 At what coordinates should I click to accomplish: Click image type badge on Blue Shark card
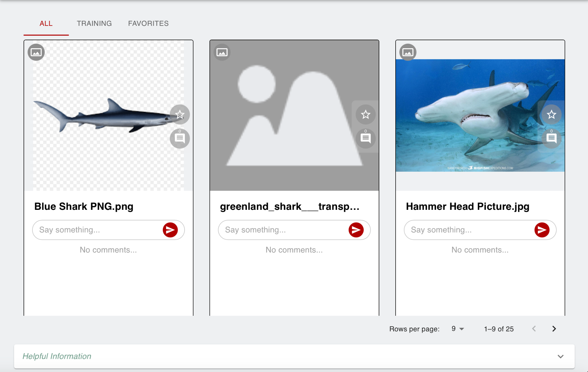[x=36, y=52]
